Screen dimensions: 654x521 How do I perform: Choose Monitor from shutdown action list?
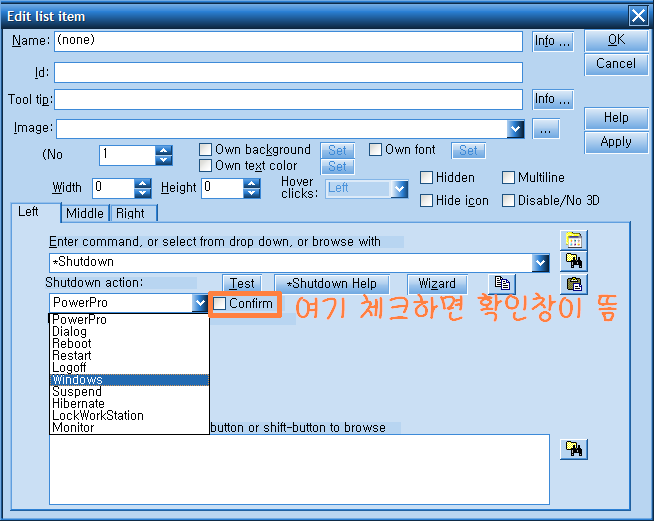pyautogui.click(x=129, y=428)
